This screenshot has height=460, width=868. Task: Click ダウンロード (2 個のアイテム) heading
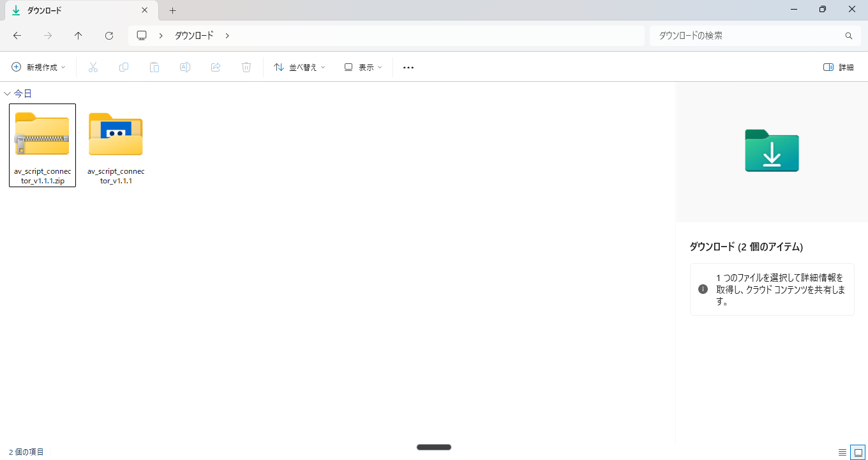pos(746,247)
